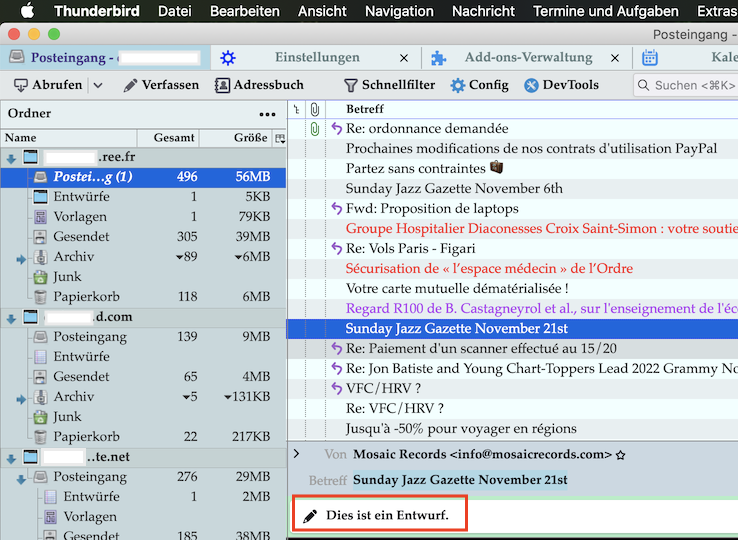Image resolution: width=738 pixels, height=540 pixels.
Task: Open the PayPal contract modifications email
Action: [x=530, y=148]
